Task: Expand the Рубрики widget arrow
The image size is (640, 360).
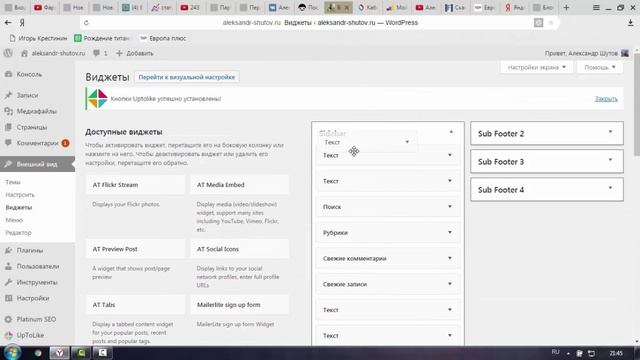Action: pyautogui.click(x=450, y=232)
